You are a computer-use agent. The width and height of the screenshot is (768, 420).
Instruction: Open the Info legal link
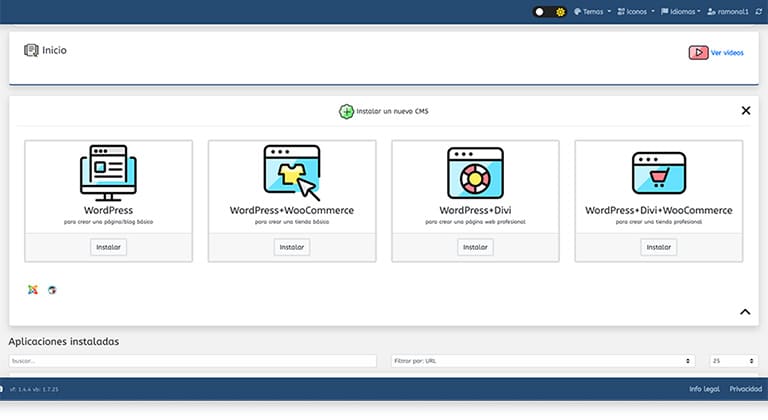click(704, 389)
